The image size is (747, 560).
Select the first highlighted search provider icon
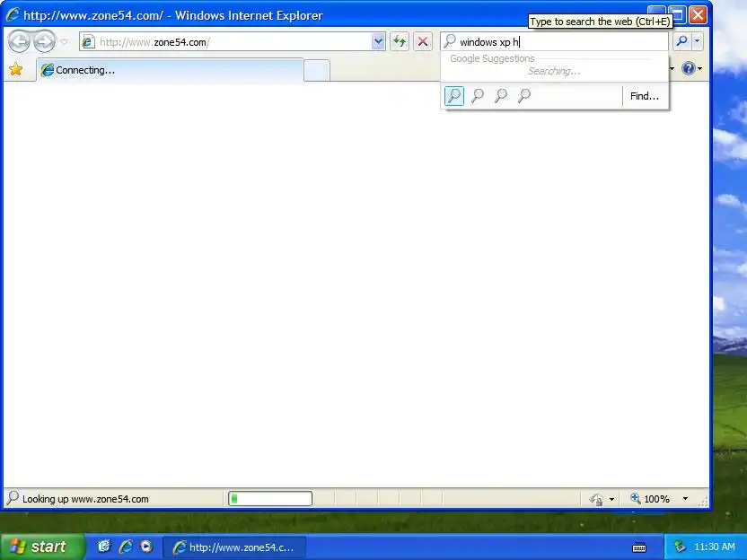click(x=454, y=96)
